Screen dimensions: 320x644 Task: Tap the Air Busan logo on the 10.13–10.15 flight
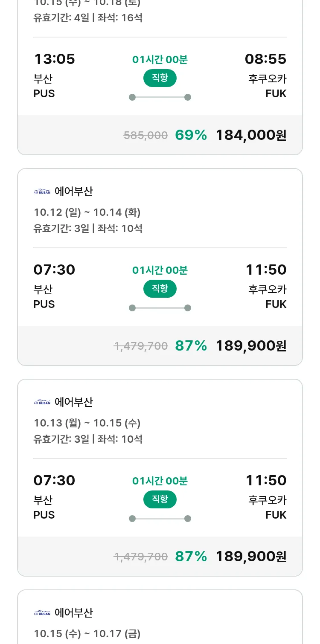click(x=42, y=403)
